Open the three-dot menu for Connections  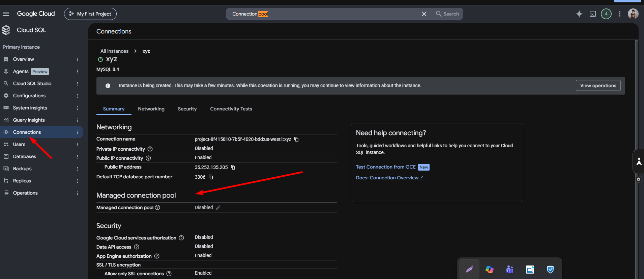coord(78,132)
